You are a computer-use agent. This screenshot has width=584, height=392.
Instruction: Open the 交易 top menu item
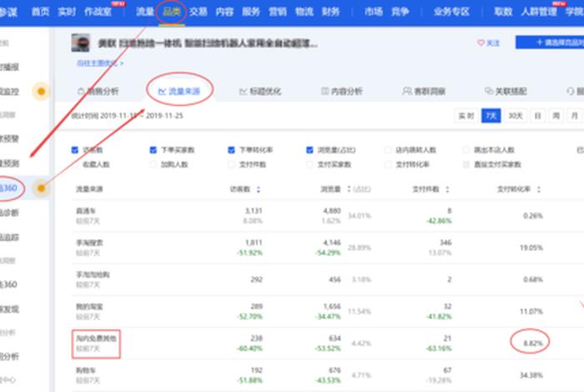click(x=199, y=12)
